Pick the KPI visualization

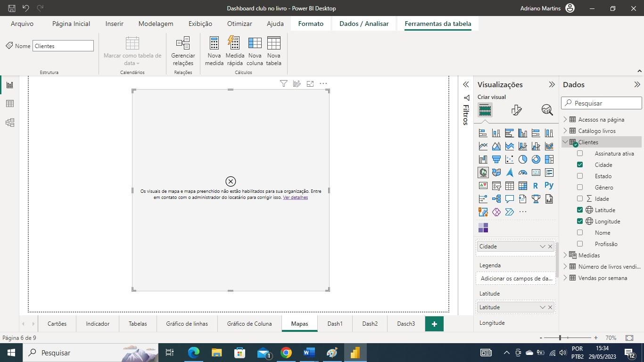tap(483, 186)
